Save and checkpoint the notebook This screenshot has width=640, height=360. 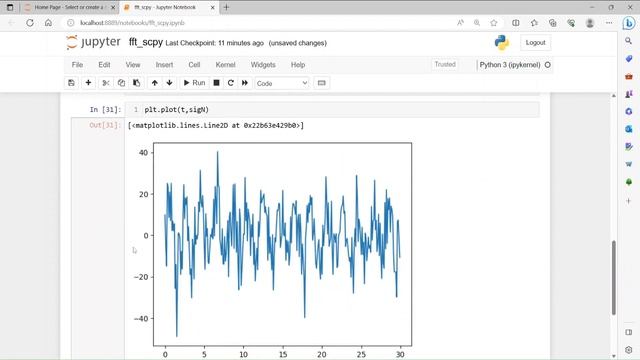pos(71,83)
